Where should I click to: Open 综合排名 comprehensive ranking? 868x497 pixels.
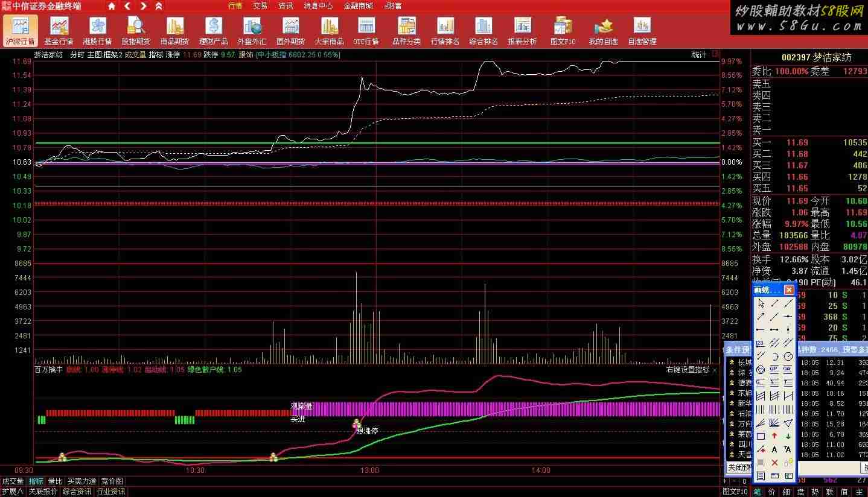click(x=483, y=31)
